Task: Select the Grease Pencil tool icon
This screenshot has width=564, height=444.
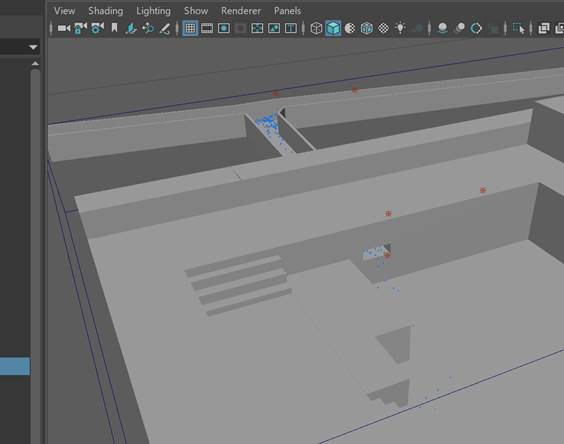Action: pyautogui.click(x=165, y=28)
